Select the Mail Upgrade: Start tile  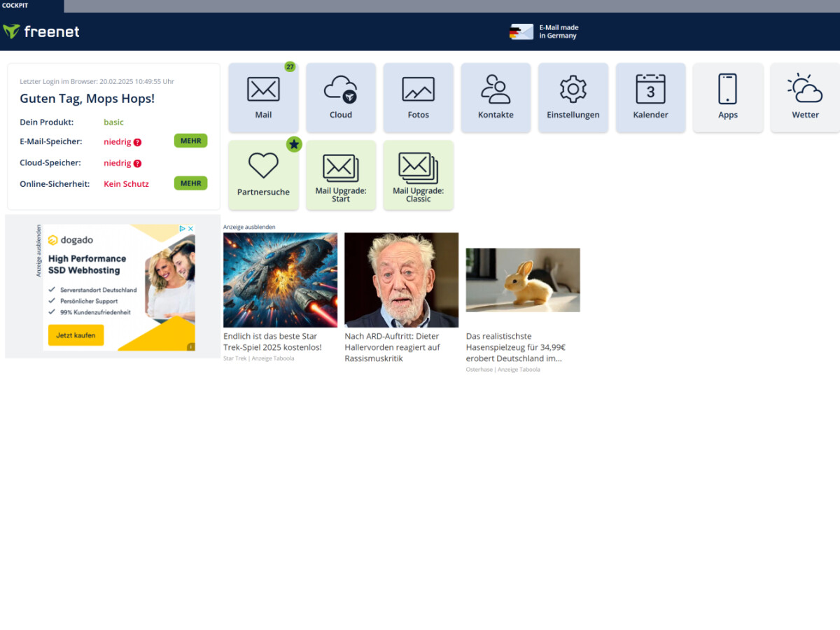coord(341,174)
